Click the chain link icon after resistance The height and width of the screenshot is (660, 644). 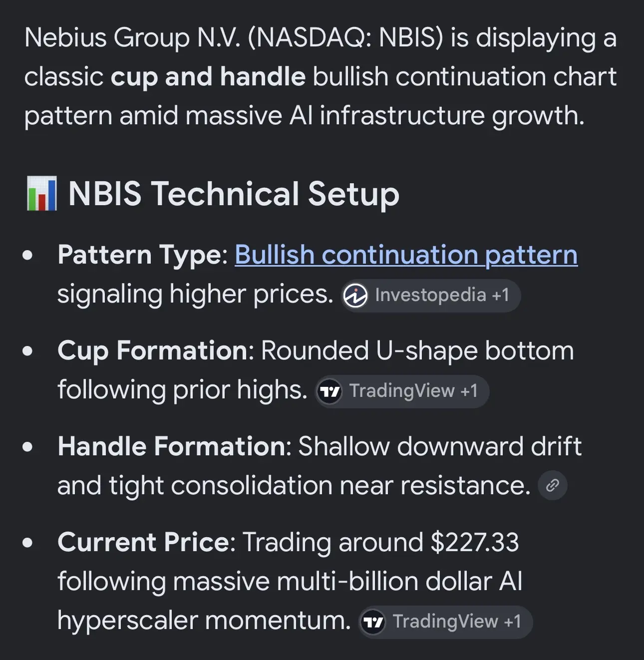point(552,485)
